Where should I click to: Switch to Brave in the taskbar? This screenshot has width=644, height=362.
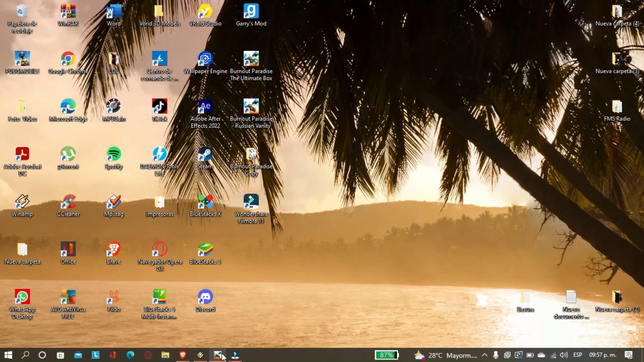click(x=183, y=355)
